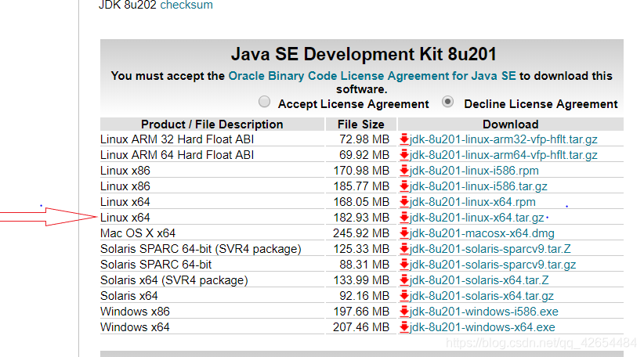Click download arrow icon for solaris-x64.tar.Z
Image resolution: width=644 pixels, height=357 pixels.
pos(404,280)
